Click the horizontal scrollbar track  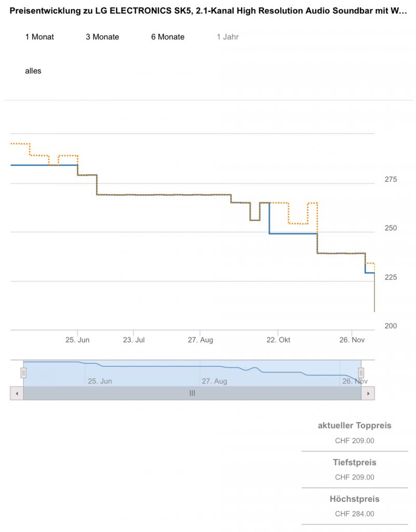pyautogui.click(x=104, y=393)
